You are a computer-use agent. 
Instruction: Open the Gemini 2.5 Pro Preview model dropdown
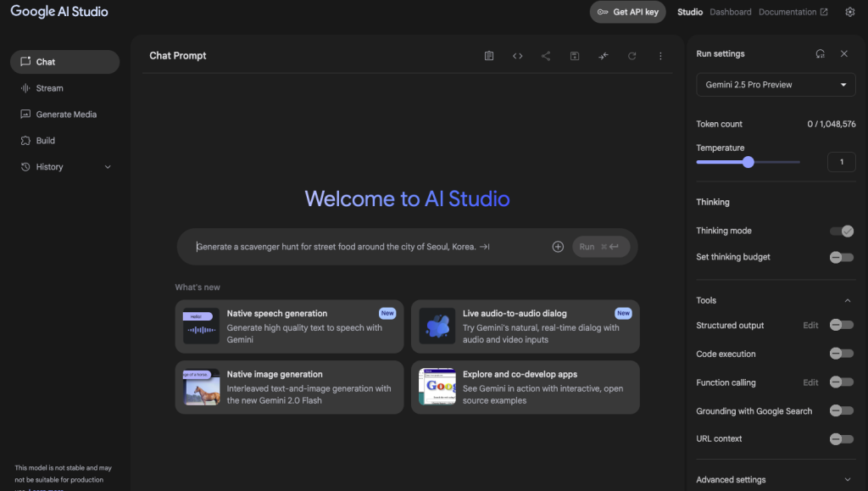(x=776, y=85)
